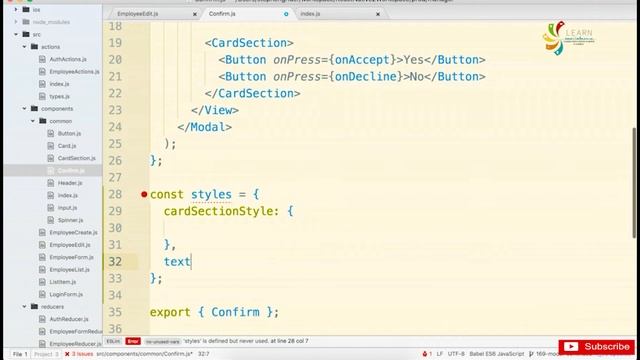Open Button.js in common folder
The image size is (640, 360).
[x=69, y=133]
